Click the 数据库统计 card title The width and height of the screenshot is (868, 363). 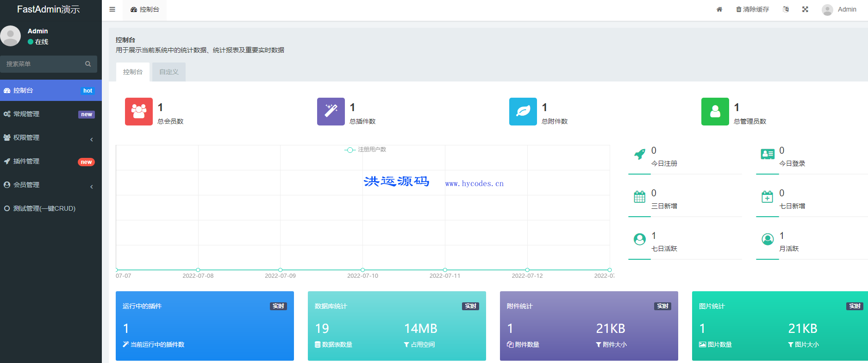(331, 306)
